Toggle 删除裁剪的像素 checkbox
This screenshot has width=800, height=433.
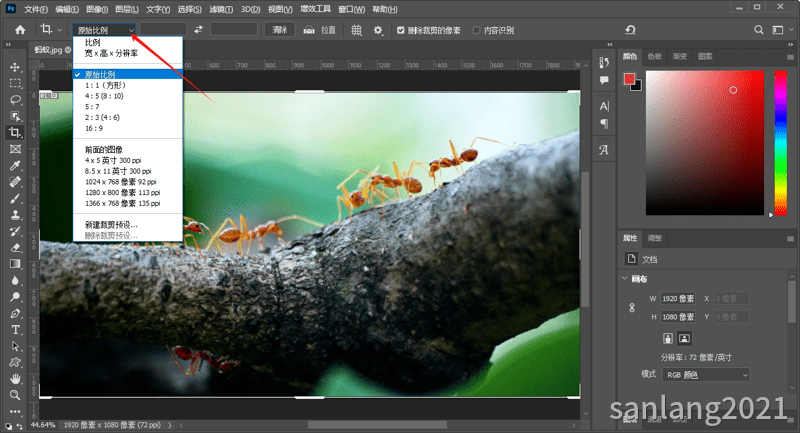(x=401, y=30)
